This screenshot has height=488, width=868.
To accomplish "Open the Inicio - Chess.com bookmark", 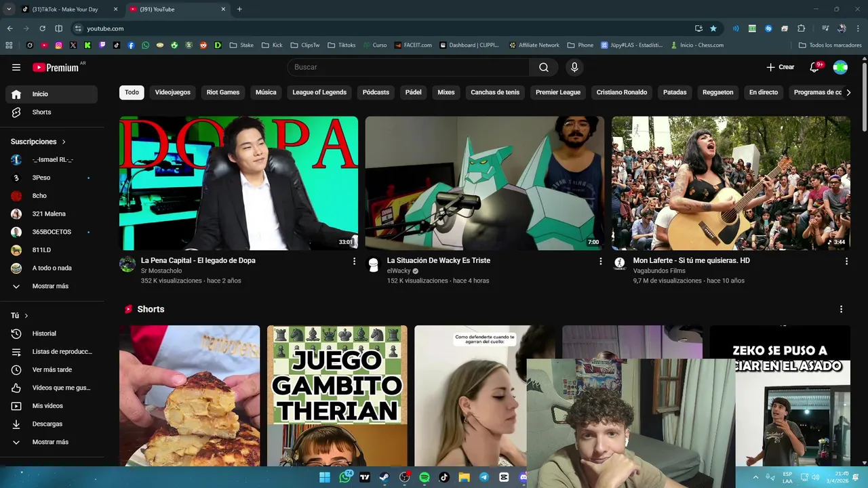I will [x=697, y=45].
